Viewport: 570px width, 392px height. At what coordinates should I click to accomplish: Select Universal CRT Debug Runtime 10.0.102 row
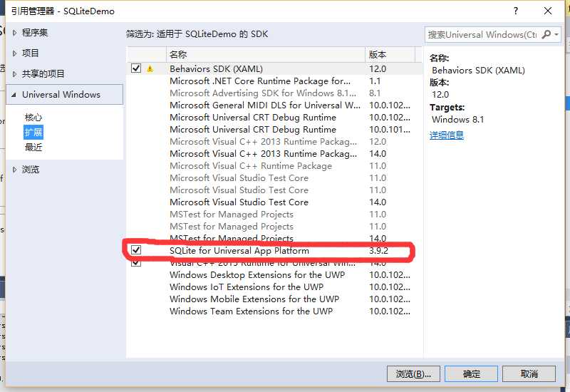click(274, 117)
